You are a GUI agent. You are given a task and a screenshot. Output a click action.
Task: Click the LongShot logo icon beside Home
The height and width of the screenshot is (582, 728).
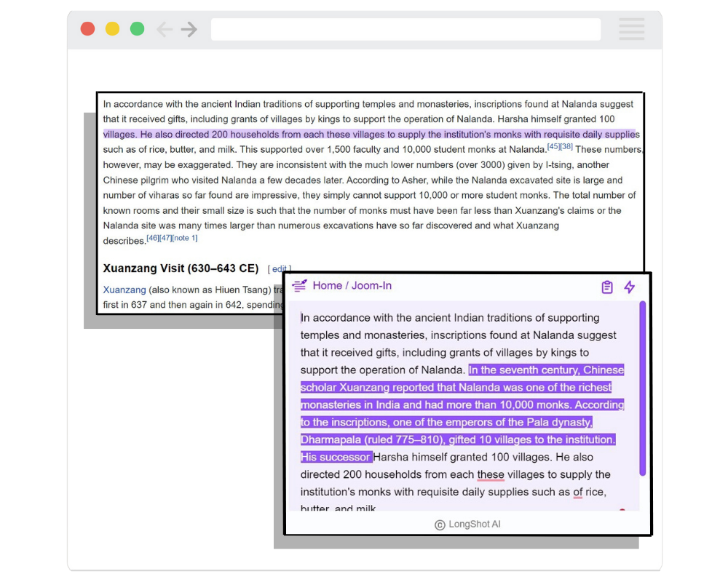(x=299, y=285)
